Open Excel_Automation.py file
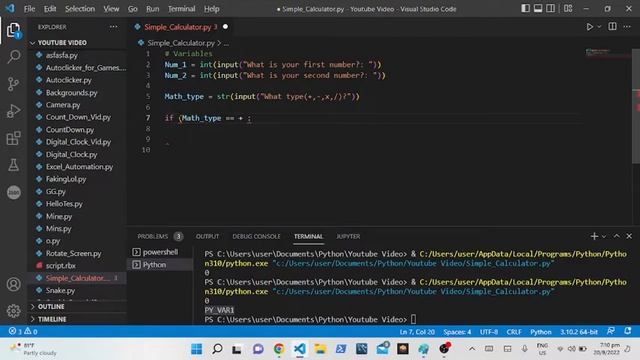Viewport: 640px width, 360px height. point(79,167)
